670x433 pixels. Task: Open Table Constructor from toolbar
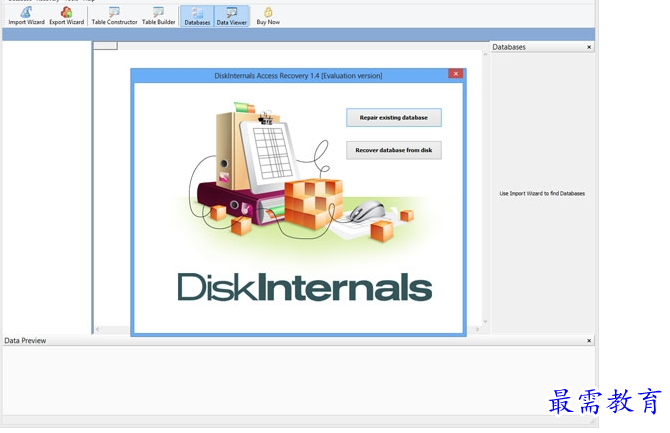pos(114,16)
